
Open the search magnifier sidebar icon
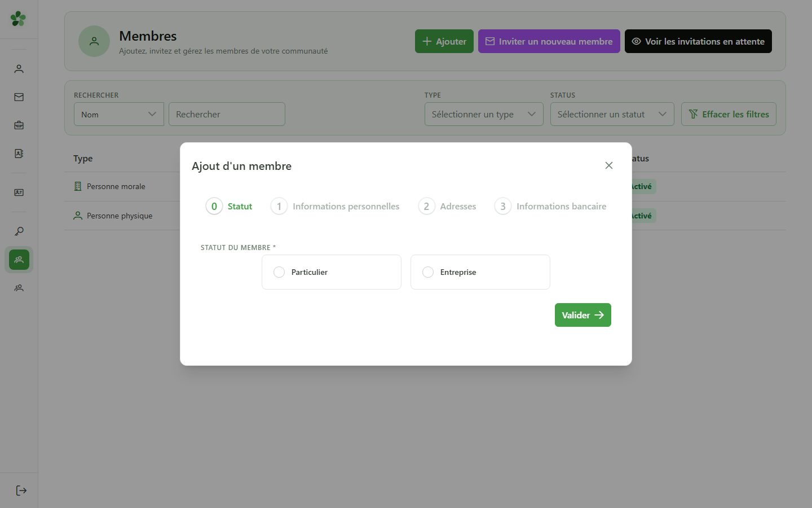coord(19,231)
